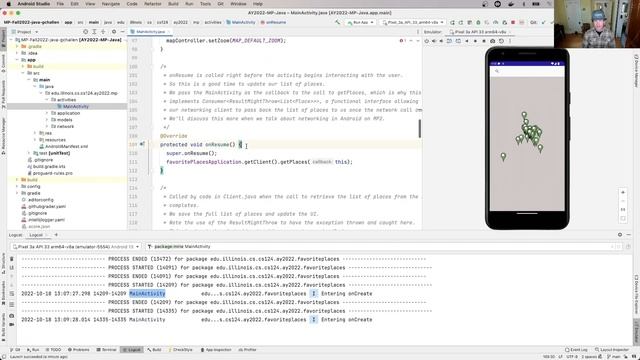The width and height of the screenshot is (640, 360).
Task: Click the Make Project hammer icon
Action: point(337,22)
